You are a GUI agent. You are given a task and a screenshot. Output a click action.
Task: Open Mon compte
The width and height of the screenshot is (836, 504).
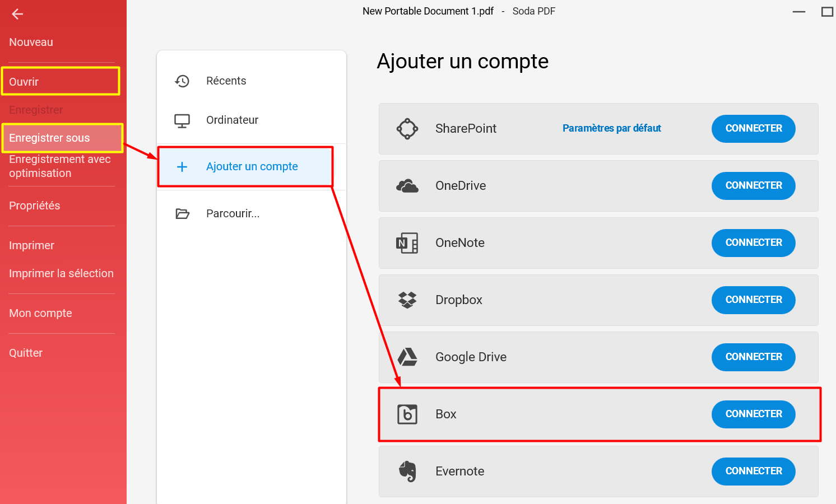pyautogui.click(x=40, y=313)
